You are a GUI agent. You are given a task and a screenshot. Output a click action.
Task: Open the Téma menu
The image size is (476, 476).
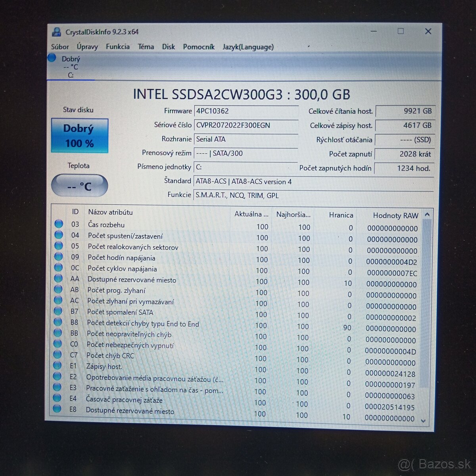pos(146,47)
